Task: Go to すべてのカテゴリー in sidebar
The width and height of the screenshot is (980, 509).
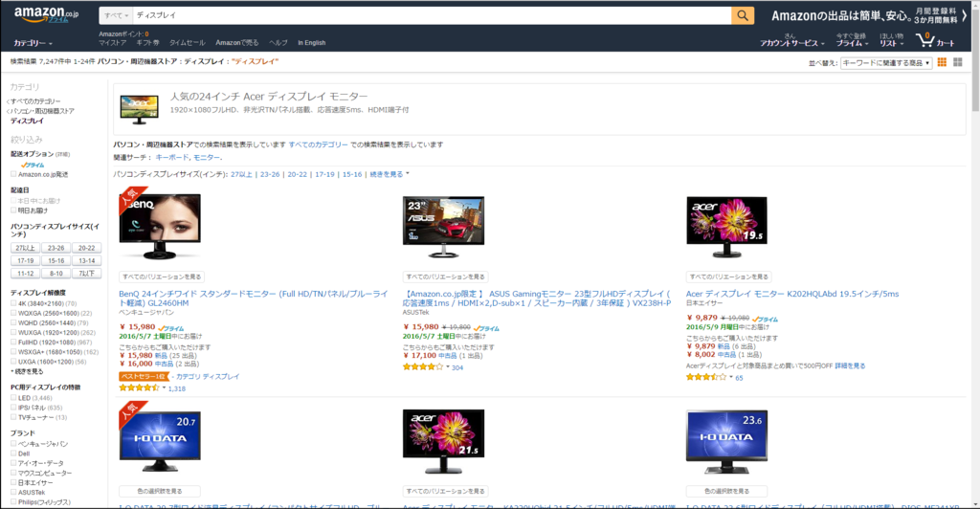Action: pos(35,101)
